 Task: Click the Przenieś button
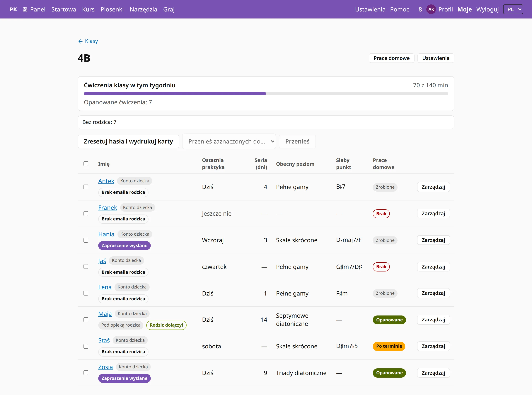coord(297,141)
